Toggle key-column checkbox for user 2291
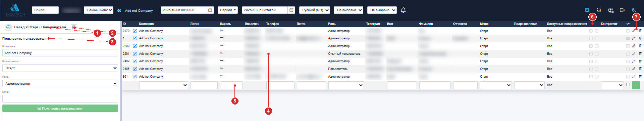Screen dimensions: 644x121 628,54
